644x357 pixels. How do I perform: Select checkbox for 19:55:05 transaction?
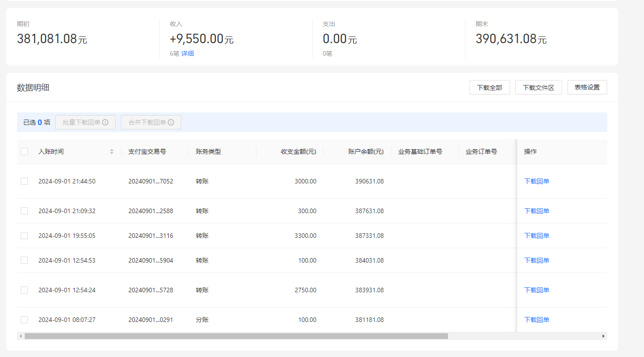(24, 236)
